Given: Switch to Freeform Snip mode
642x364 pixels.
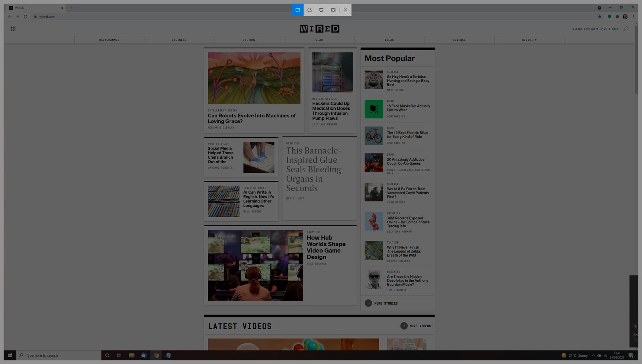Looking at the screenshot, I should click(309, 10).
